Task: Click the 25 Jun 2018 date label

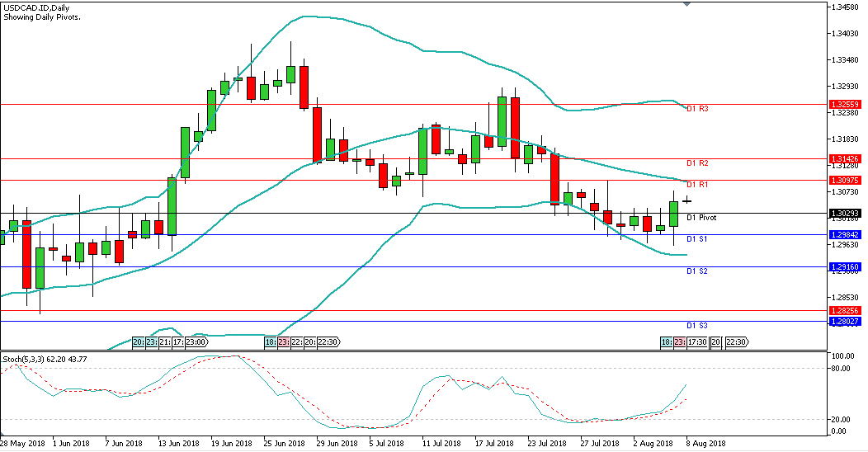Action: [284, 443]
